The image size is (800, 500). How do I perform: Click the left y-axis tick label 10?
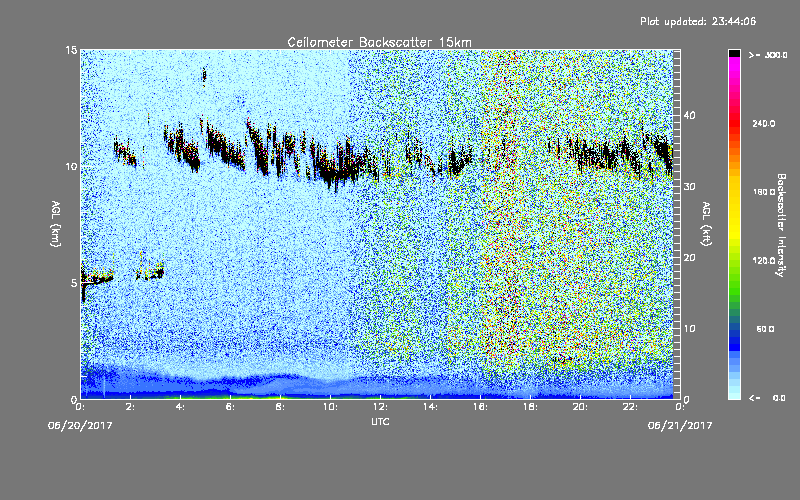pyautogui.click(x=71, y=166)
